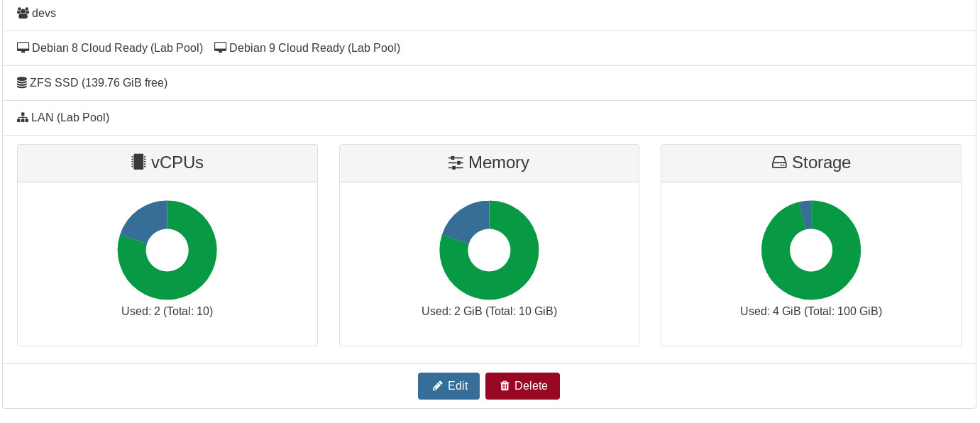Click the pencil icon on Edit button
Screen dimensions: 980x423
(x=438, y=386)
